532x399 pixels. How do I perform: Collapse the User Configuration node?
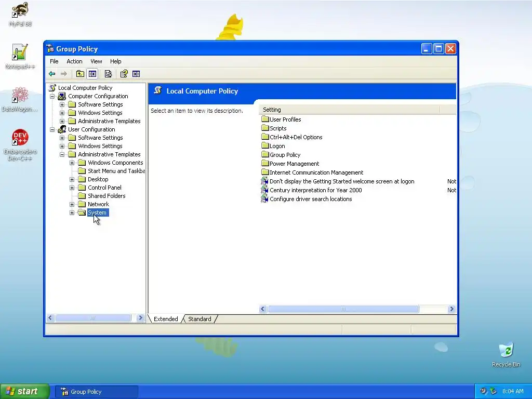(x=52, y=129)
